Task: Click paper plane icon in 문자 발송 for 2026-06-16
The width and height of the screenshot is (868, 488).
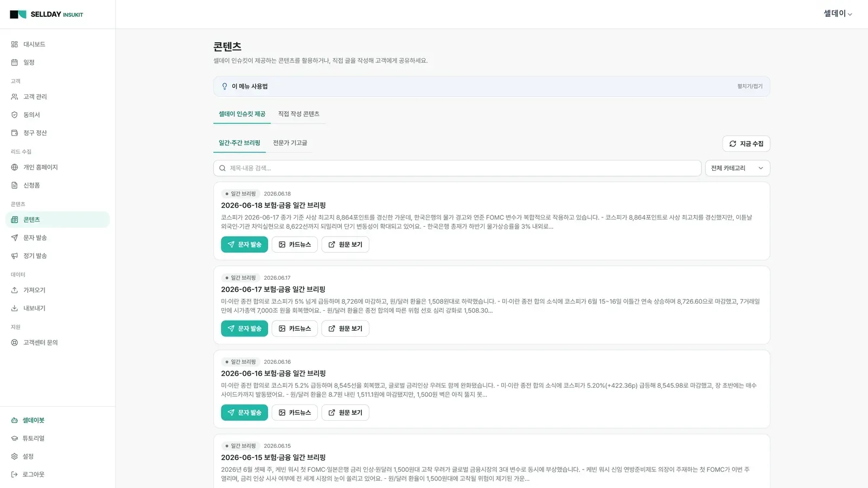Action: pos(231,413)
